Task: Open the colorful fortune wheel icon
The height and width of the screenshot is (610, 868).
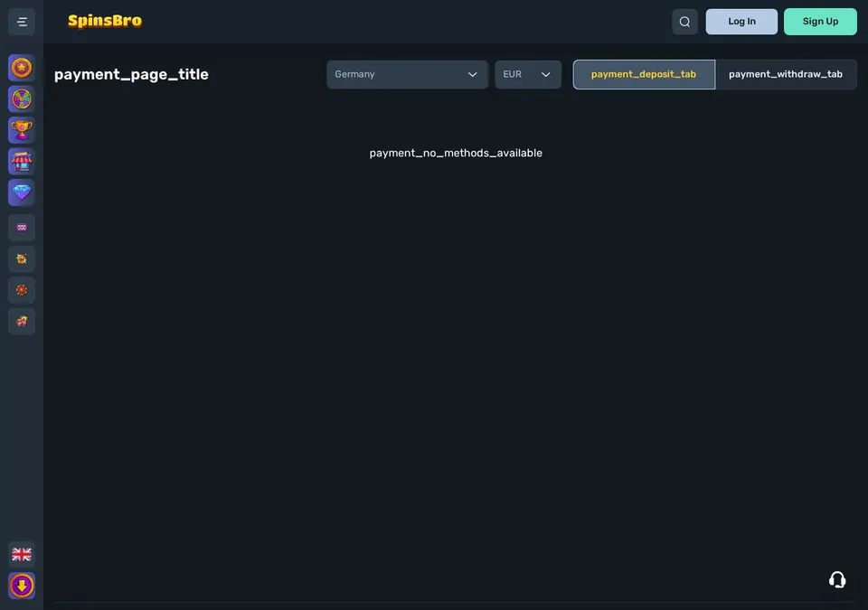Action: (22, 99)
